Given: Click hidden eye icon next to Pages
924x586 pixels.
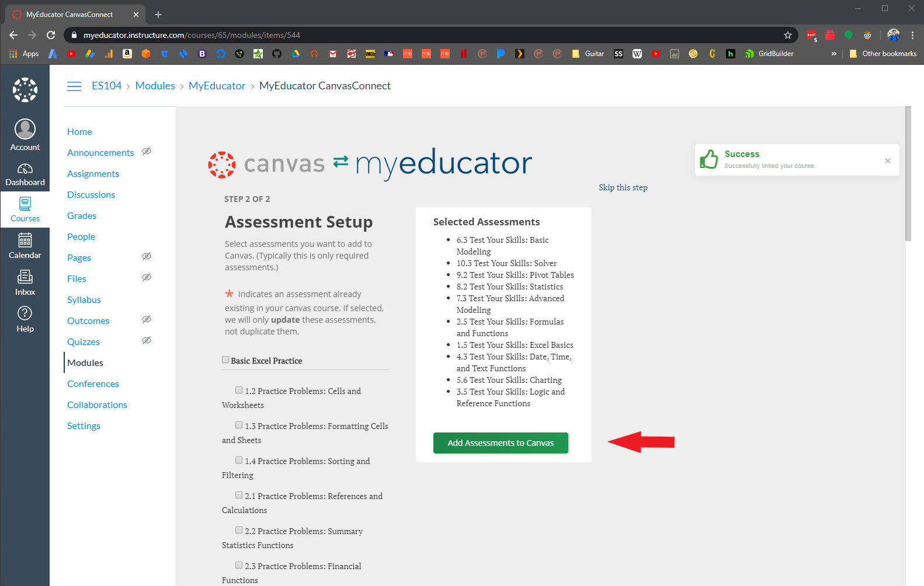Looking at the screenshot, I should pos(147,257).
